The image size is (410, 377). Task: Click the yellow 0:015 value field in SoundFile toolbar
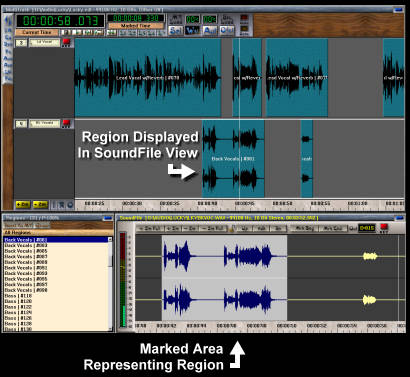[366, 228]
